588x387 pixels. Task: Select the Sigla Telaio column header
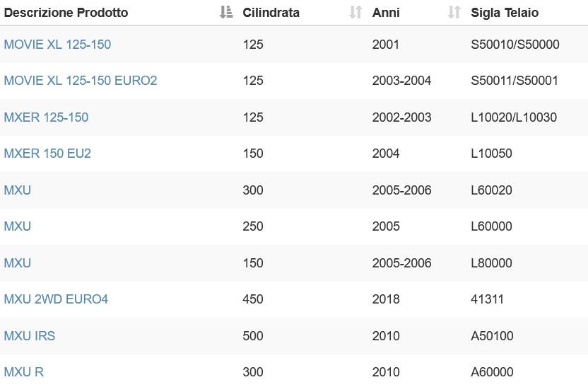(x=505, y=13)
